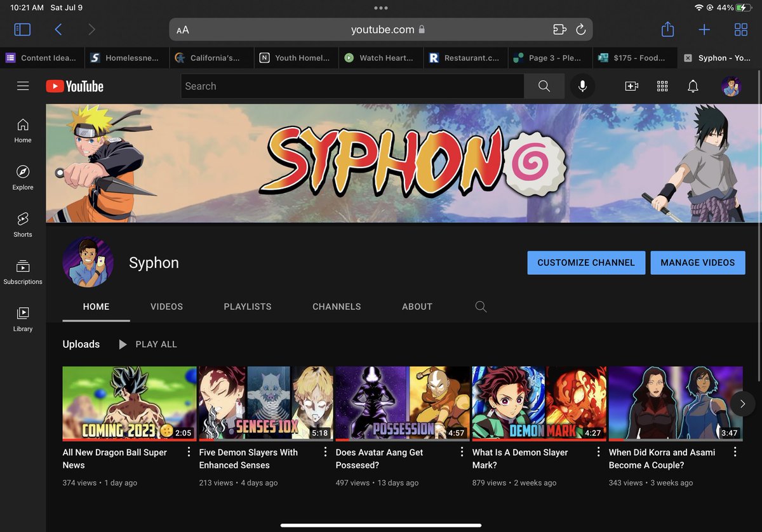Open the Uploads section link
This screenshot has width=762, height=532.
click(x=81, y=344)
